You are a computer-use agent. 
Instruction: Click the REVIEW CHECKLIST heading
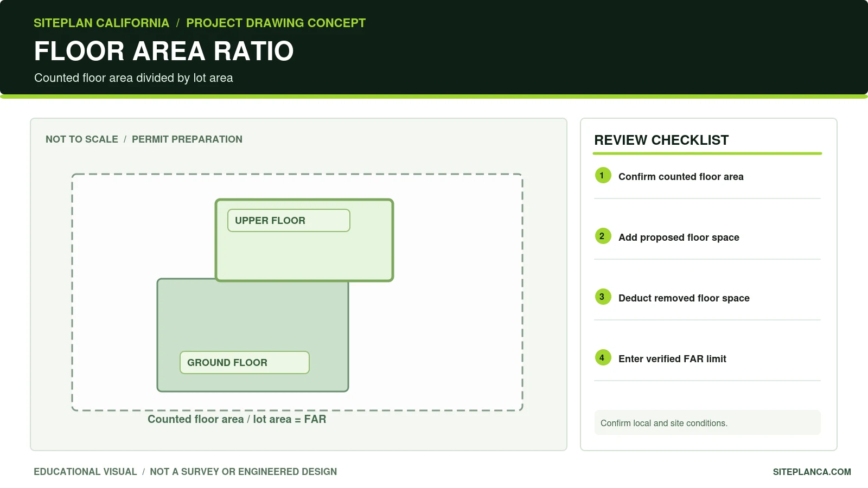pos(661,140)
